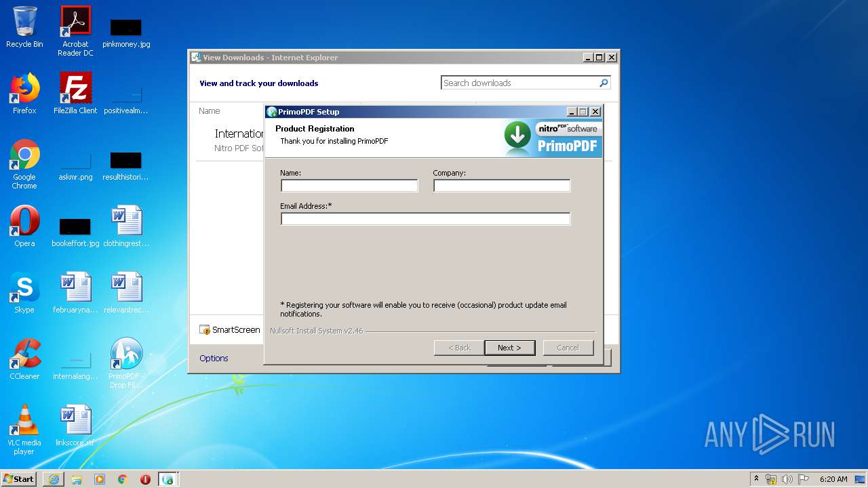Click the SmartScreen shield icon in View Downloads
Viewport: 868px width, 488px height.
tap(205, 330)
